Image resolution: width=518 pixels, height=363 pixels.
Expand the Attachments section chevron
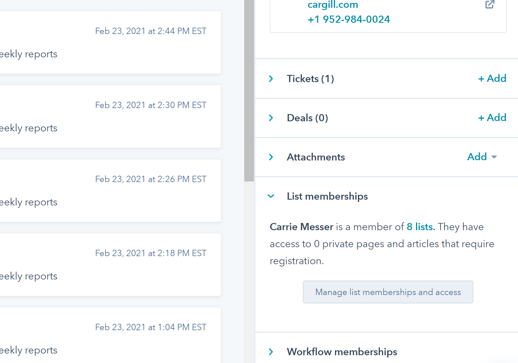tap(271, 157)
